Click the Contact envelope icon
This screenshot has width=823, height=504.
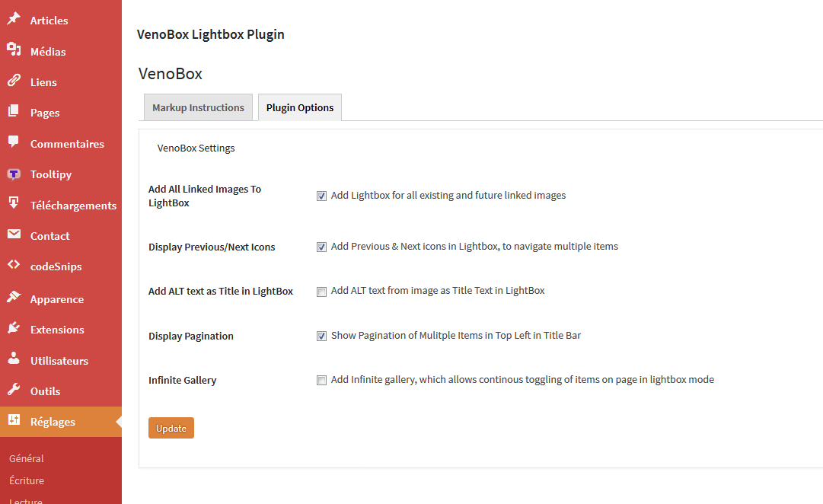(x=14, y=234)
